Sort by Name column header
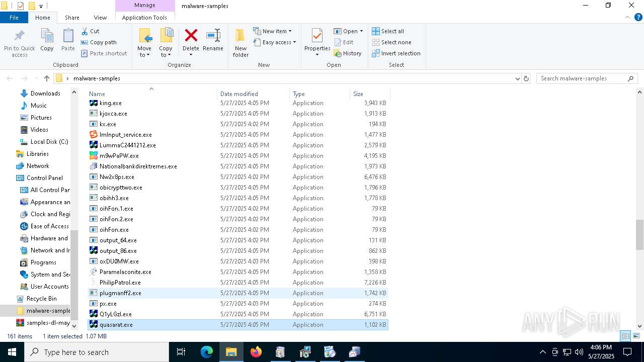644x362 pixels. 152,94
